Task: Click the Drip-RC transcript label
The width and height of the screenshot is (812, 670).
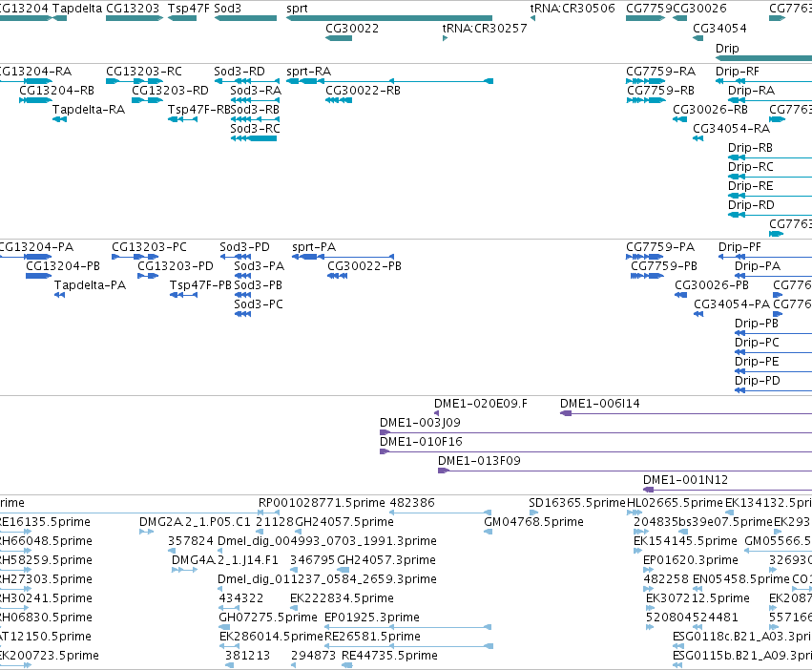Action: (x=751, y=167)
